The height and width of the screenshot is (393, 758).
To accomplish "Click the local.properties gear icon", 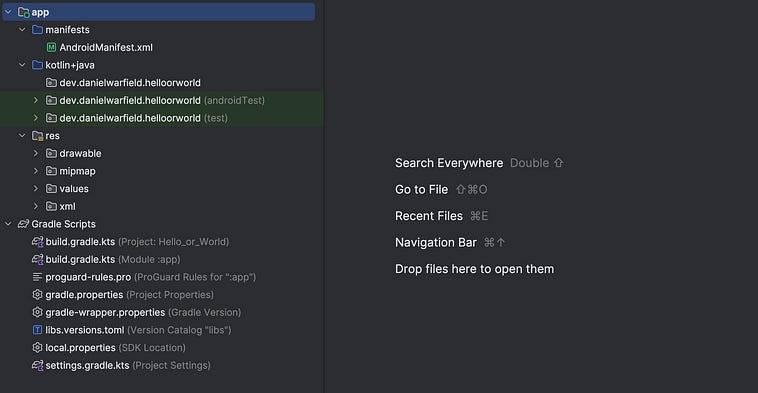I will [x=37, y=348].
